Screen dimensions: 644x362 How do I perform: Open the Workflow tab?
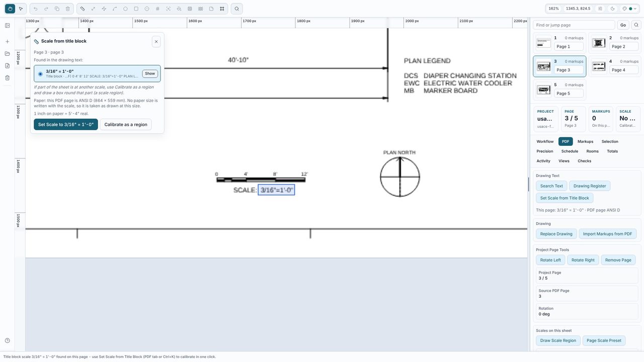(545, 142)
